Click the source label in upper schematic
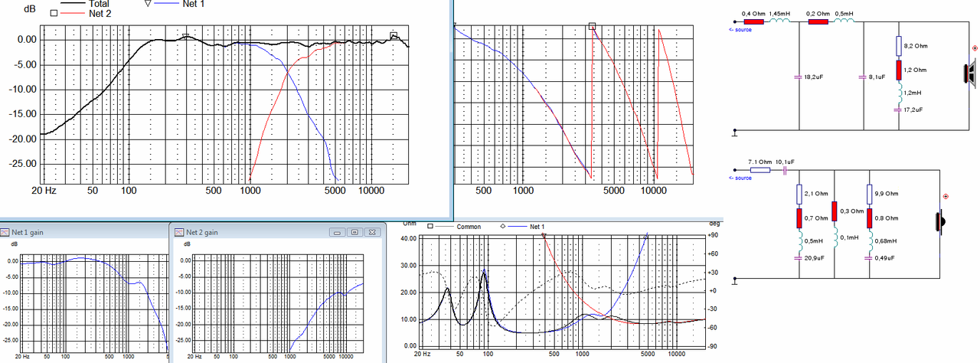Screen dimensions: 980x363 click(739, 29)
